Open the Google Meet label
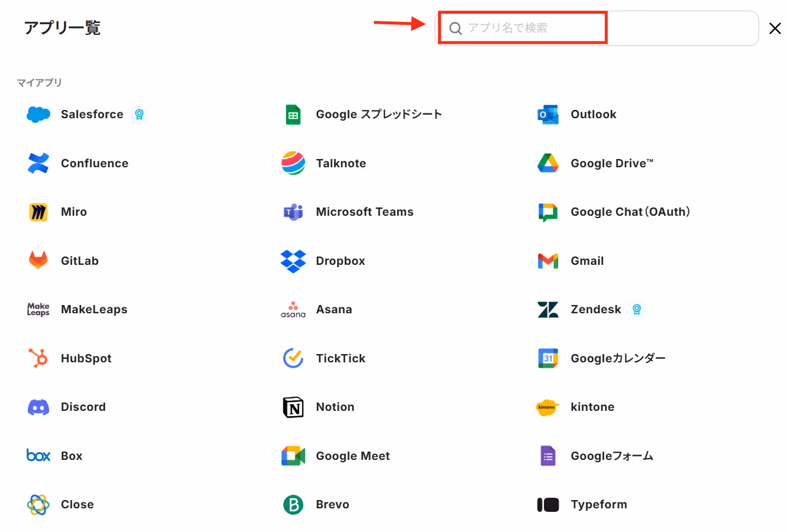 click(353, 456)
